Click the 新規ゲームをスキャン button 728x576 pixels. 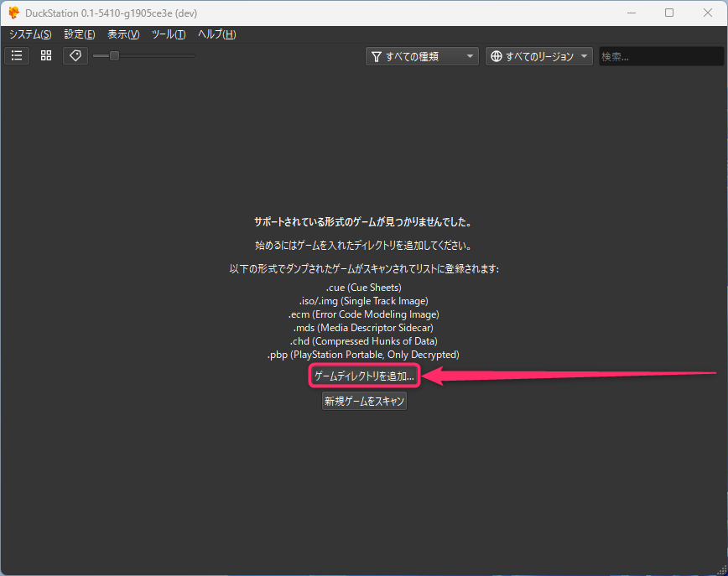pos(365,401)
